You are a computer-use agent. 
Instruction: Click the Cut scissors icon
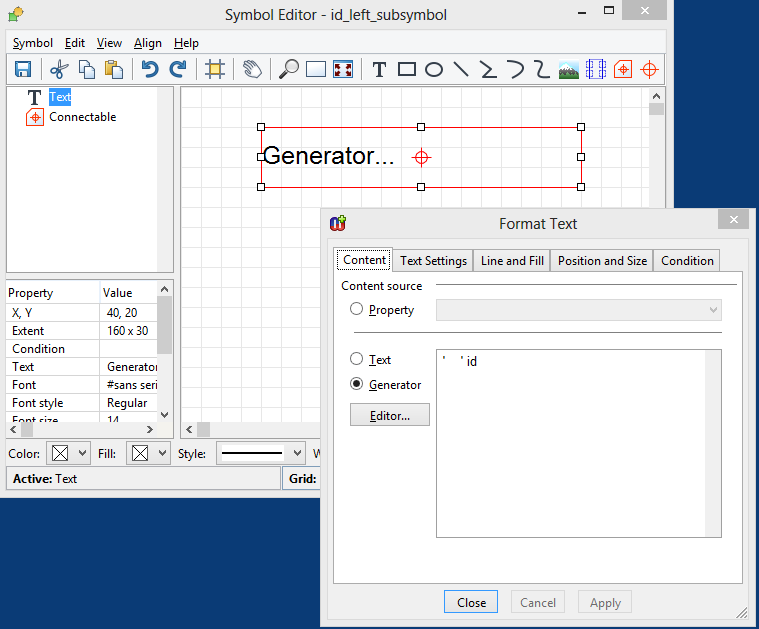59,69
